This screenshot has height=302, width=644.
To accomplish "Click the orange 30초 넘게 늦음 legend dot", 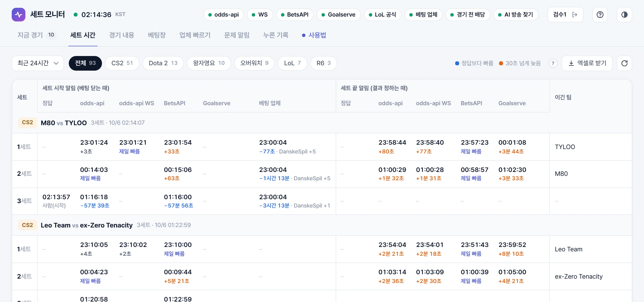I will point(501,63).
